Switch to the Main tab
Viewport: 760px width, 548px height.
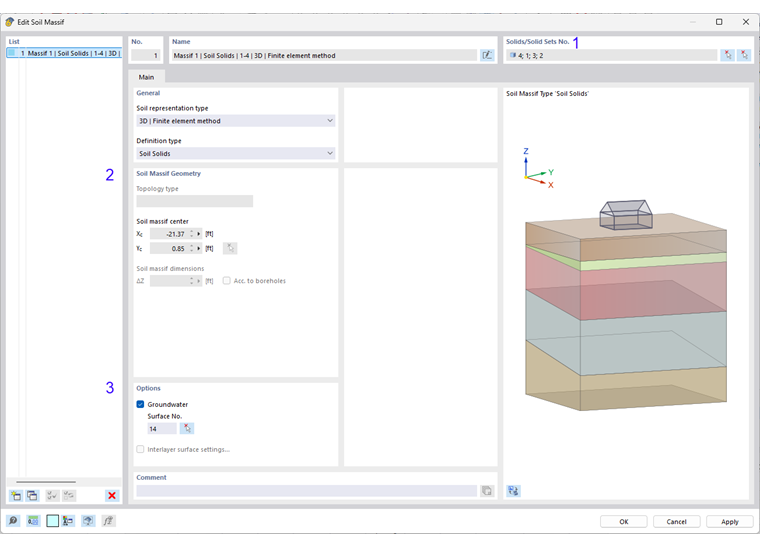[146, 77]
